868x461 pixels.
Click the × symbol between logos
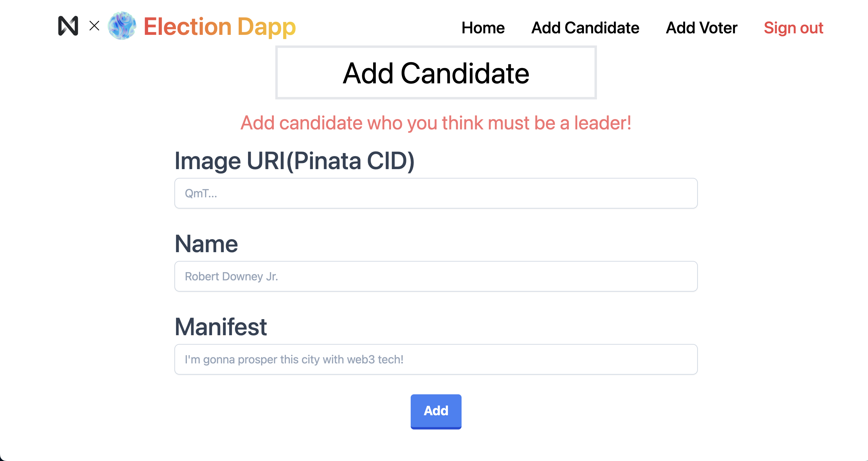[94, 26]
